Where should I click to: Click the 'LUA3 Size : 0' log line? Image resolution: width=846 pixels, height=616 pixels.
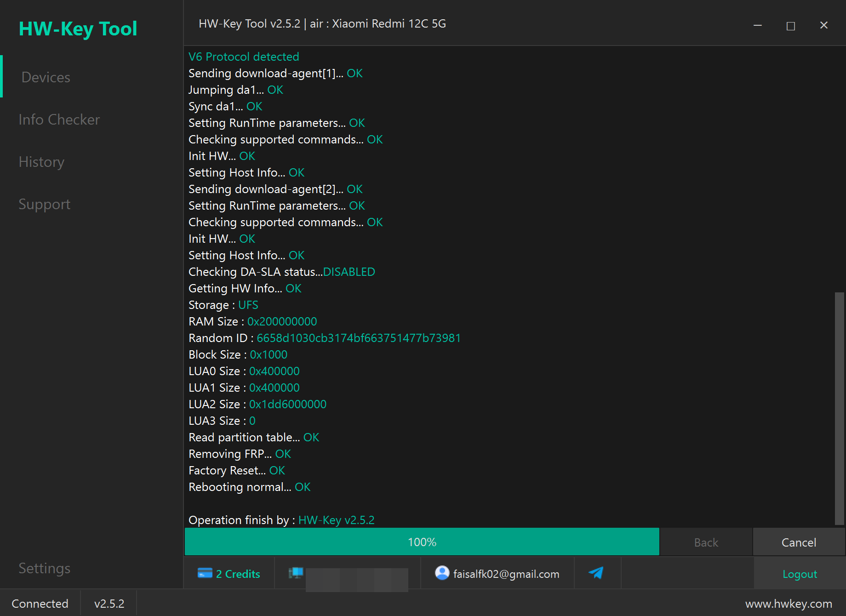coord(222,421)
